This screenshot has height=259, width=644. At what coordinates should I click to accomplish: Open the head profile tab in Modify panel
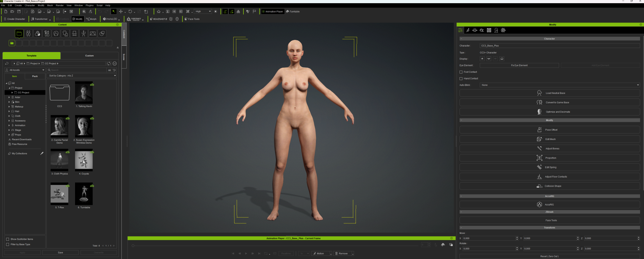[x=496, y=30]
